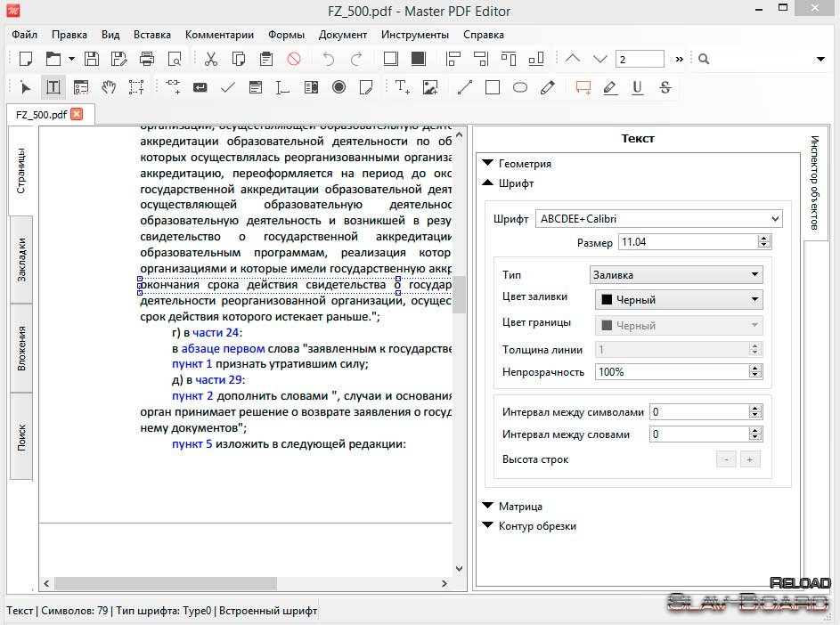
Task: Collapse the Шрифт section
Action: tap(488, 183)
